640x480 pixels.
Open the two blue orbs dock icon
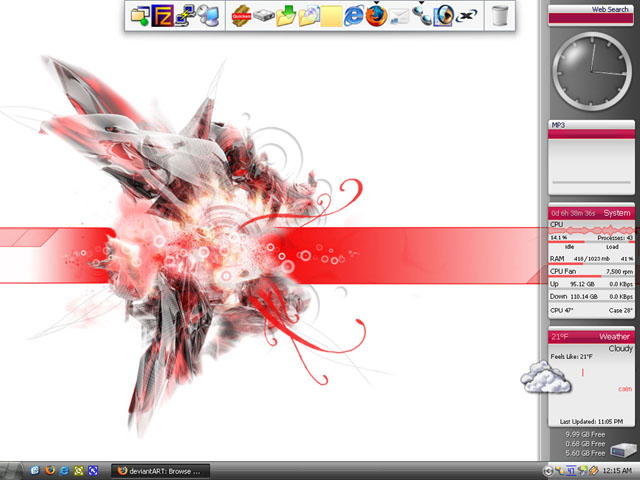(422, 16)
